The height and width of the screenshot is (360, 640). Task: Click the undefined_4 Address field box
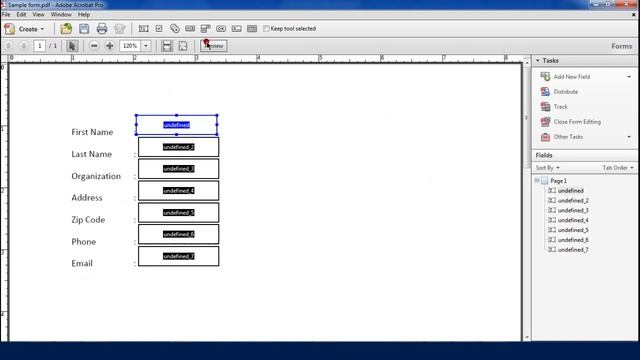tap(178, 191)
